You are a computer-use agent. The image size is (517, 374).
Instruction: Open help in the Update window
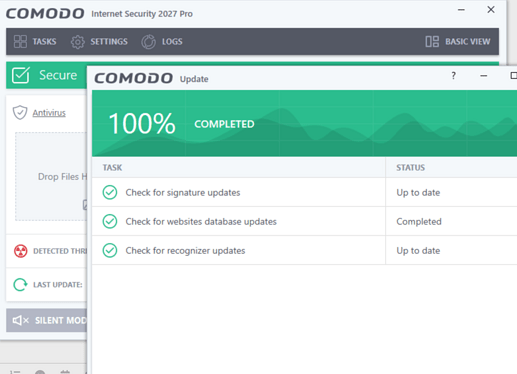tap(453, 76)
